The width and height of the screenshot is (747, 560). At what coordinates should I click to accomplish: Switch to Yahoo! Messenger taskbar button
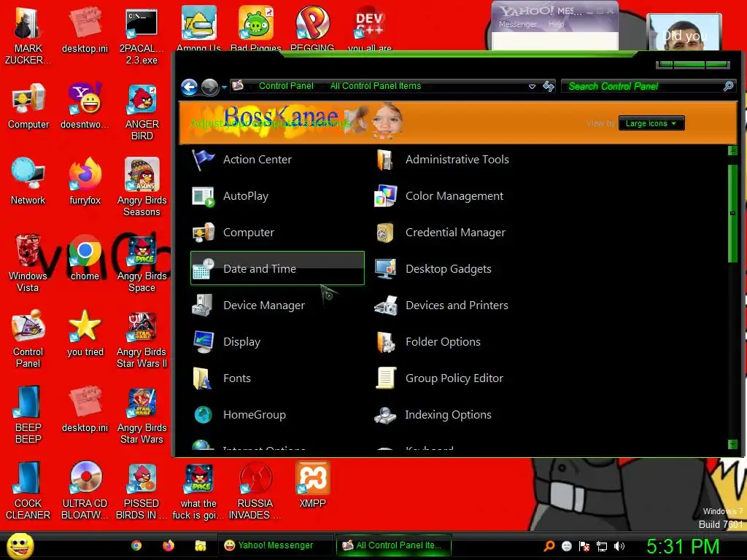tap(275, 545)
